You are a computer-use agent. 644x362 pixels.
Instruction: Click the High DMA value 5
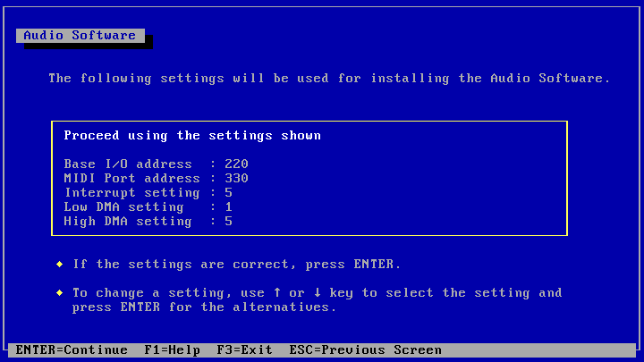229,222
